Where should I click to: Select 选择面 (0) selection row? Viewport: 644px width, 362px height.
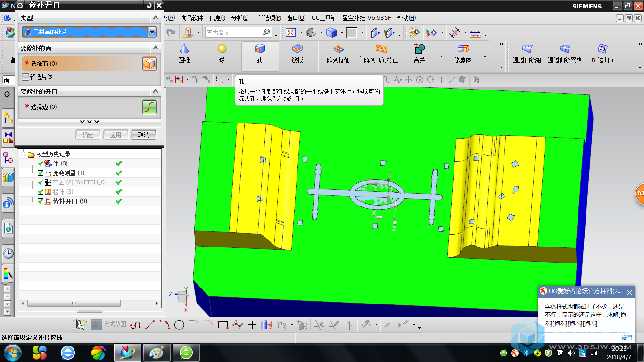(81, 64)
